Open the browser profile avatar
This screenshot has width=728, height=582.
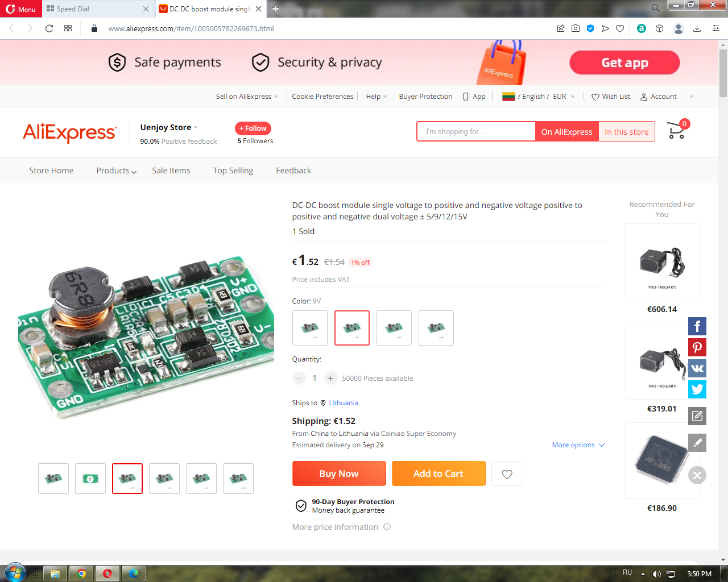679,28
